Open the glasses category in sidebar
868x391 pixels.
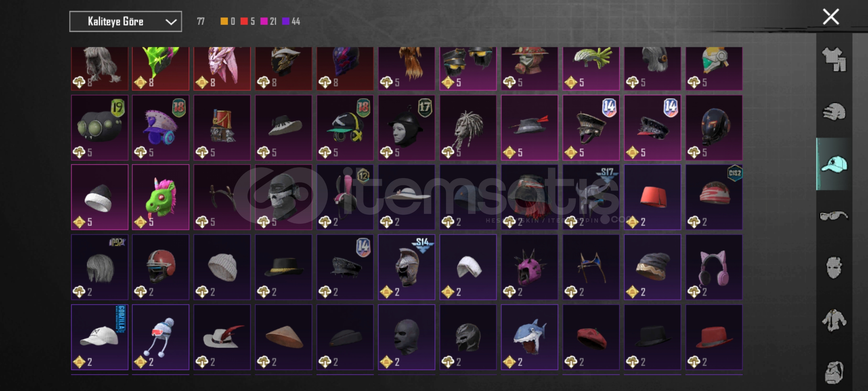pyautogui.click(x=834, y=216)
